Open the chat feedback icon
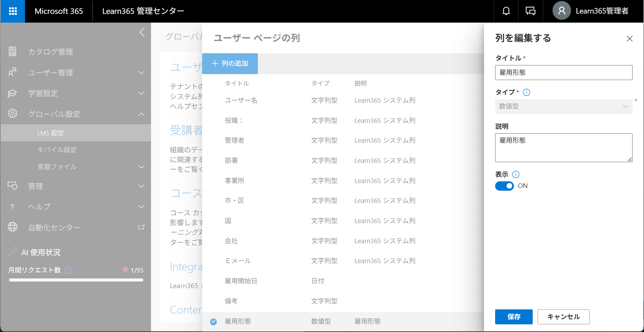 [x=530, y=11]
